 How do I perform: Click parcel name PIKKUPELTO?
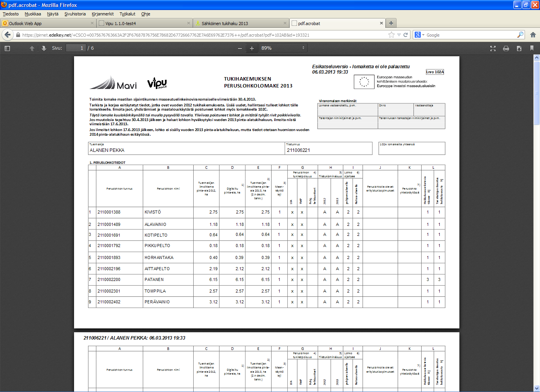click(x=157, y=246)
